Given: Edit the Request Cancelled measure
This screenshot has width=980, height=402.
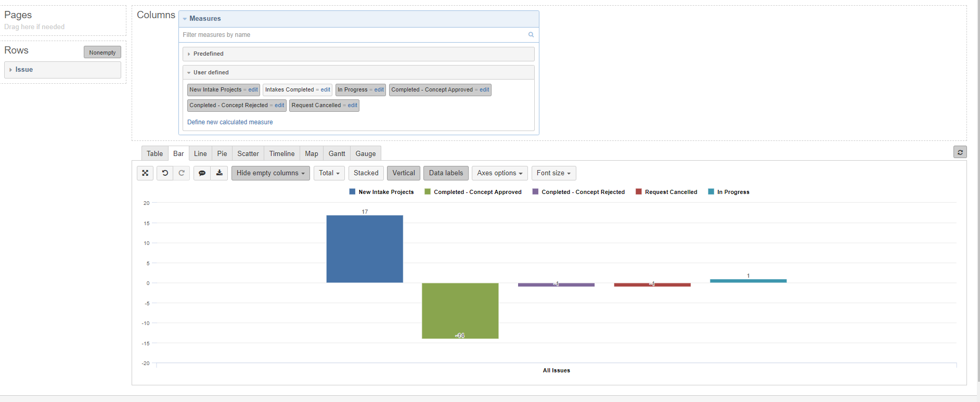Looking at the screenshot, I should pyautogui.click(x=353, y=106).
